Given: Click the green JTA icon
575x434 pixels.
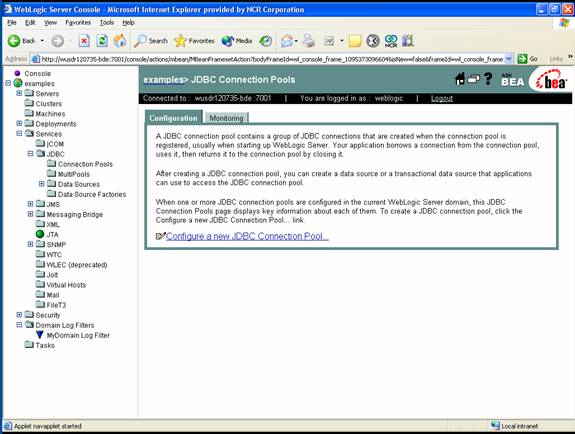Looking at the screenshot, I should (40, 234).
